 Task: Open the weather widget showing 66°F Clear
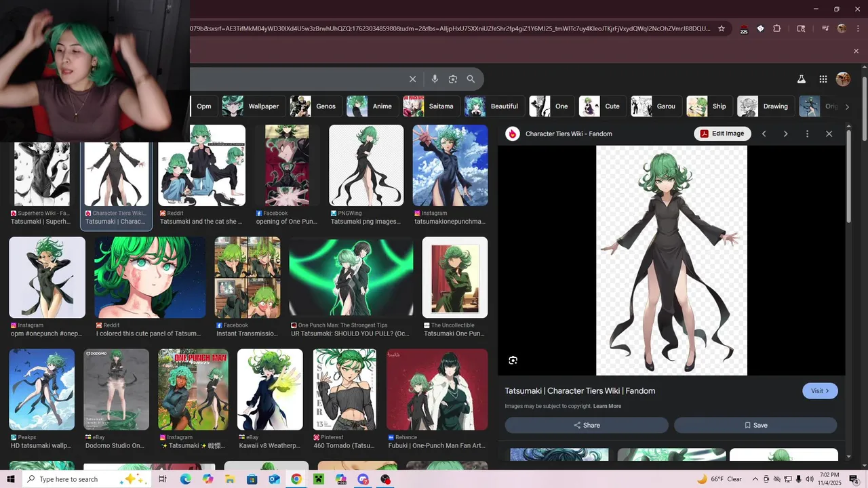click(x=719, y=479)
